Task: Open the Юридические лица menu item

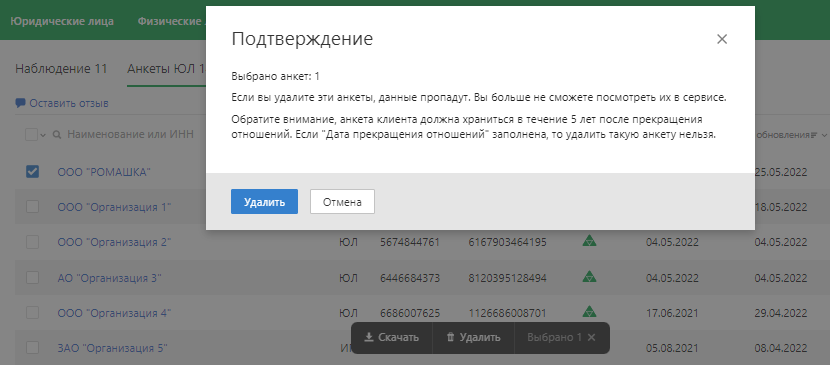Action: [x=62, y=22]
